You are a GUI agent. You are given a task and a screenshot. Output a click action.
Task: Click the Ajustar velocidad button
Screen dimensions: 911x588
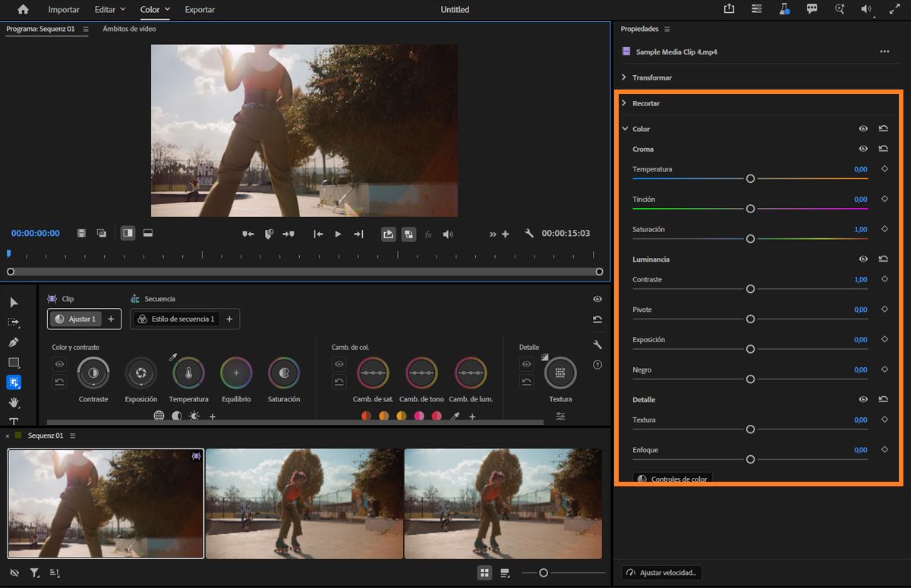[662, 573]
